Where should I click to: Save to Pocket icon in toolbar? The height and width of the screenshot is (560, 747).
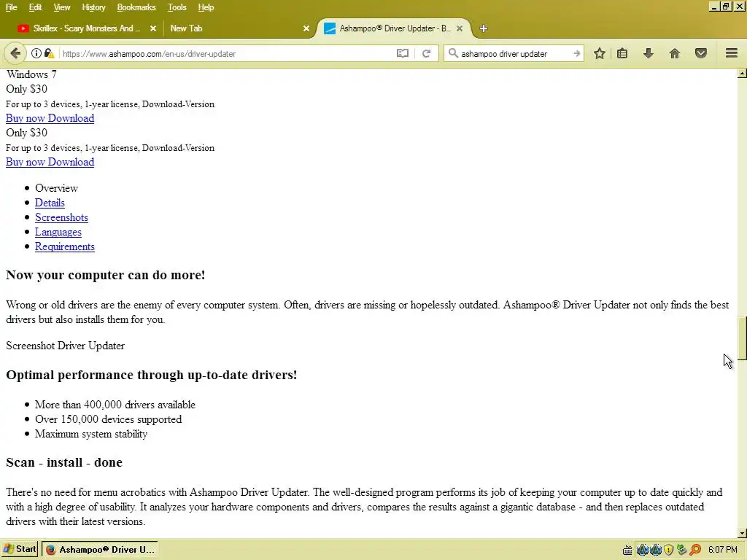pos(701,53)
